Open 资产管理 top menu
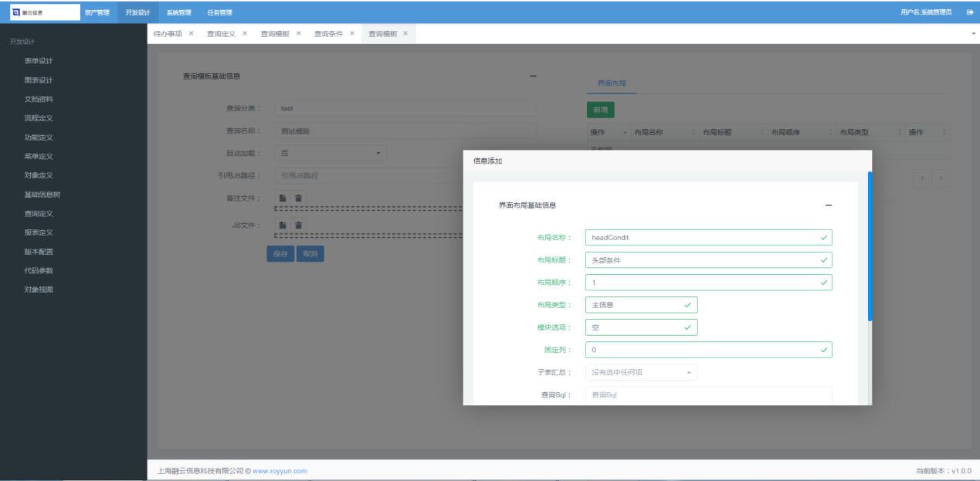 97,12
